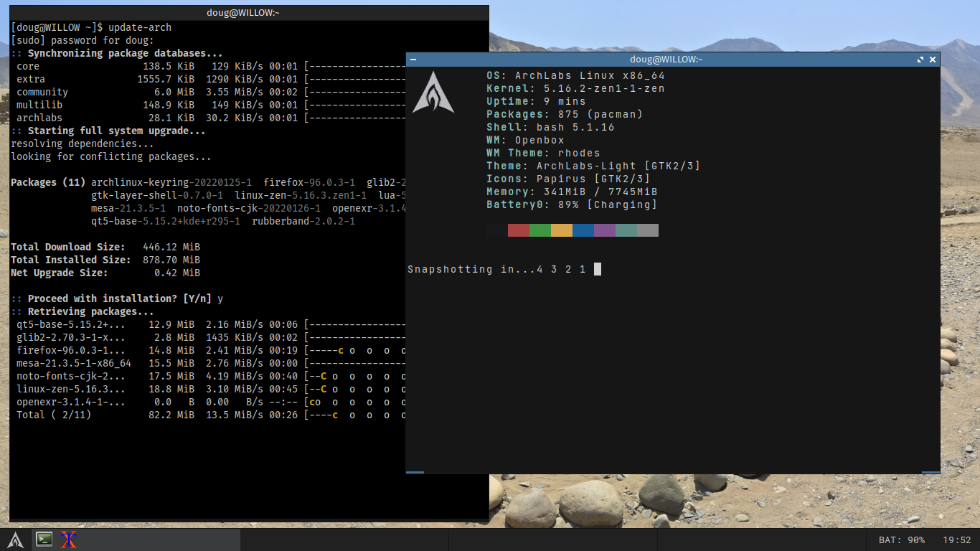Click 'Synchronizing package databases...' in the back terminal

(x=126, y=53)
